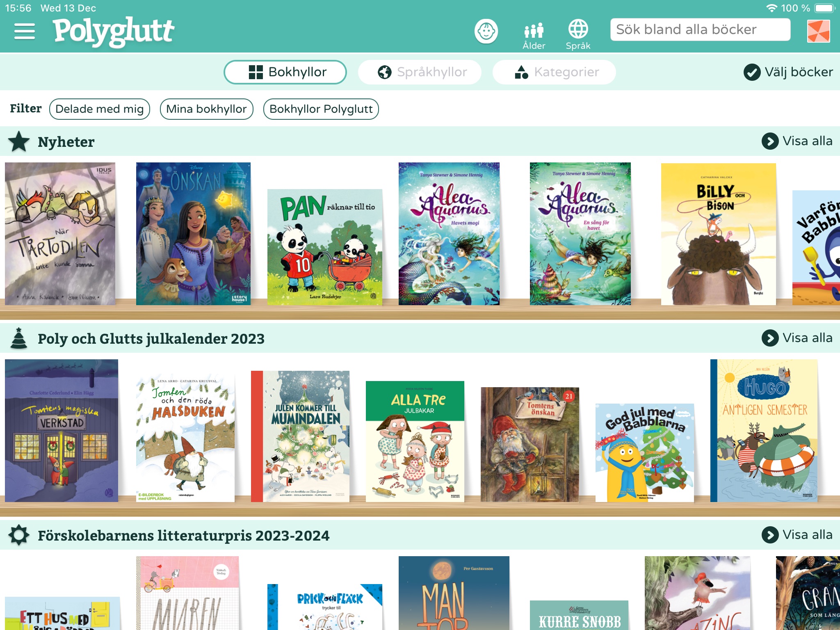Show all in Förskolebarnens litteraturpris shelf
This screenshot has width=840, height=630.
797,535
